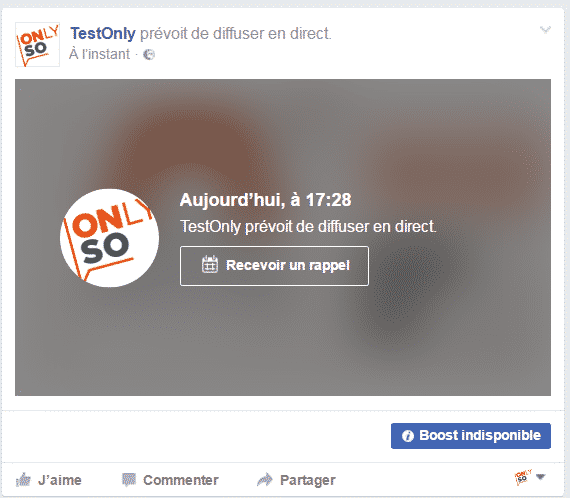The width and height of the screenshot is (570, 498).
Task: Click the OnlySo page avatar in post header
Action: coord(37,44)
